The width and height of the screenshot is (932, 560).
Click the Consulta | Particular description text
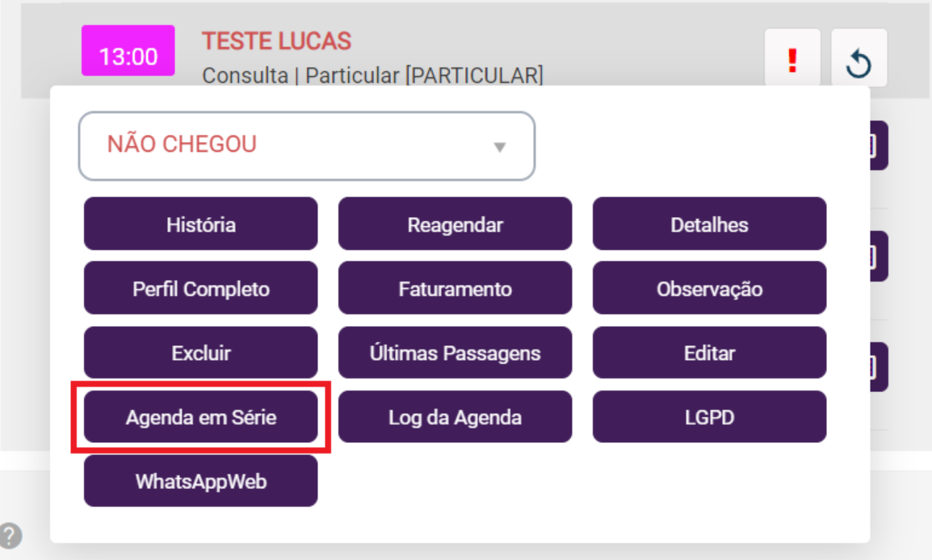click(372, 76)
